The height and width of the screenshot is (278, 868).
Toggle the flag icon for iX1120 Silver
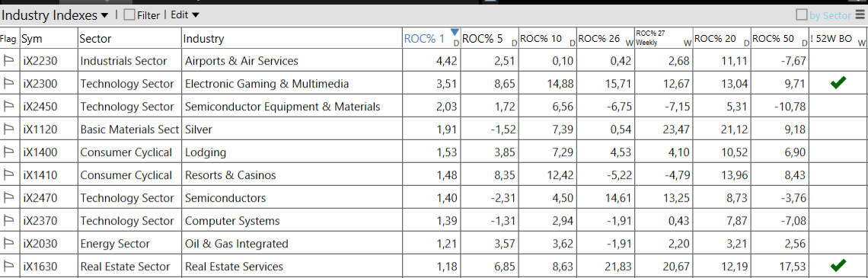[9, 129]
